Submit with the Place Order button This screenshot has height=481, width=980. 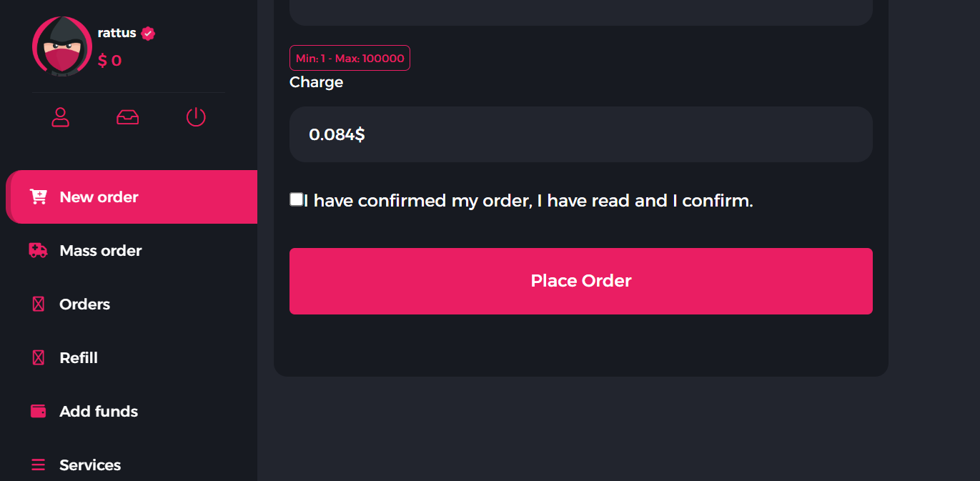pyautogui.click(x=581, y=281)
